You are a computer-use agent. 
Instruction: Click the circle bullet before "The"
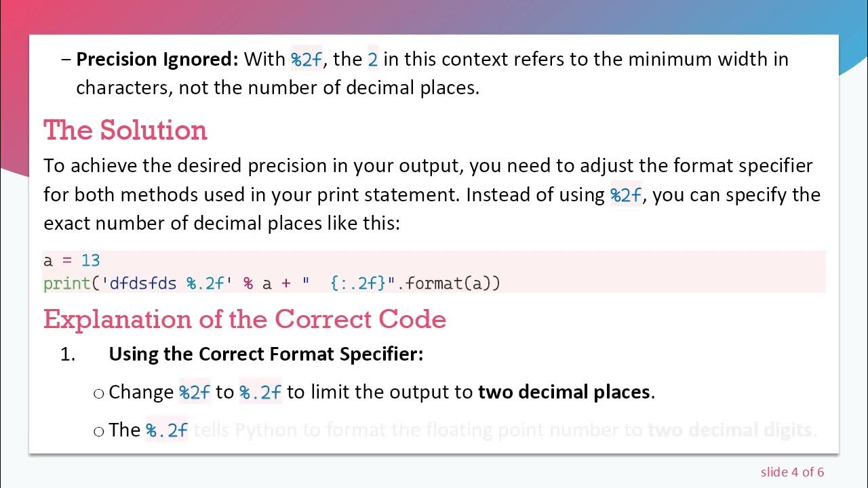pyautogui.click(x=99, y=431)
